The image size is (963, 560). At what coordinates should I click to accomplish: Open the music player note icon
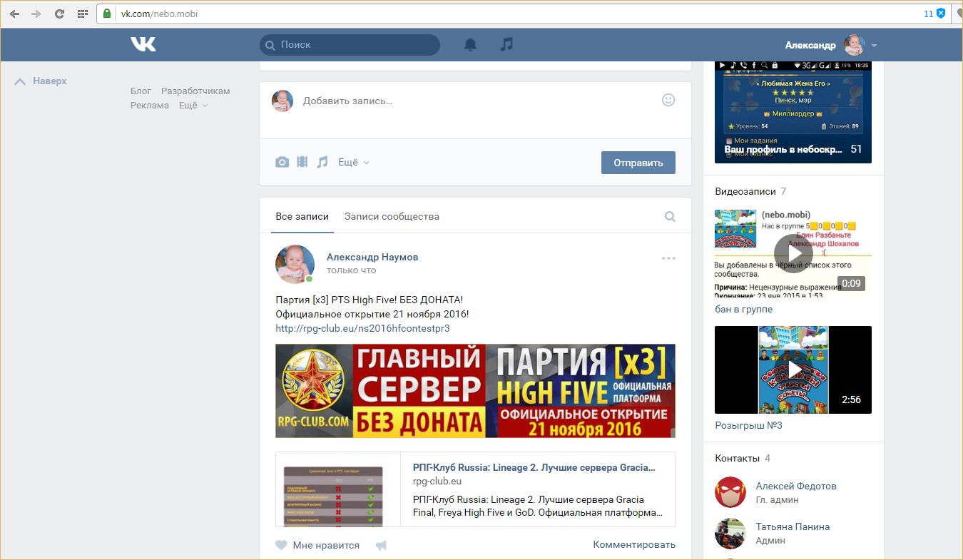pos(506,44)
